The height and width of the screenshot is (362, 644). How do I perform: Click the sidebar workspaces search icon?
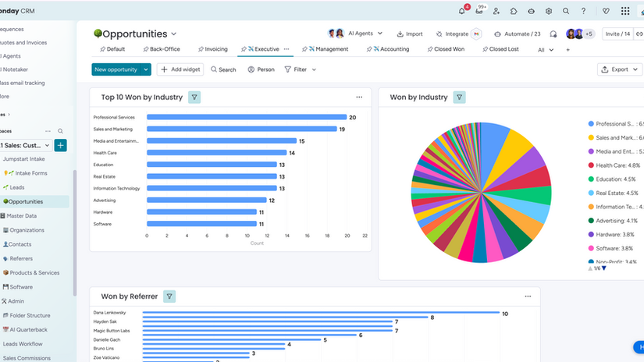[60, 131]
